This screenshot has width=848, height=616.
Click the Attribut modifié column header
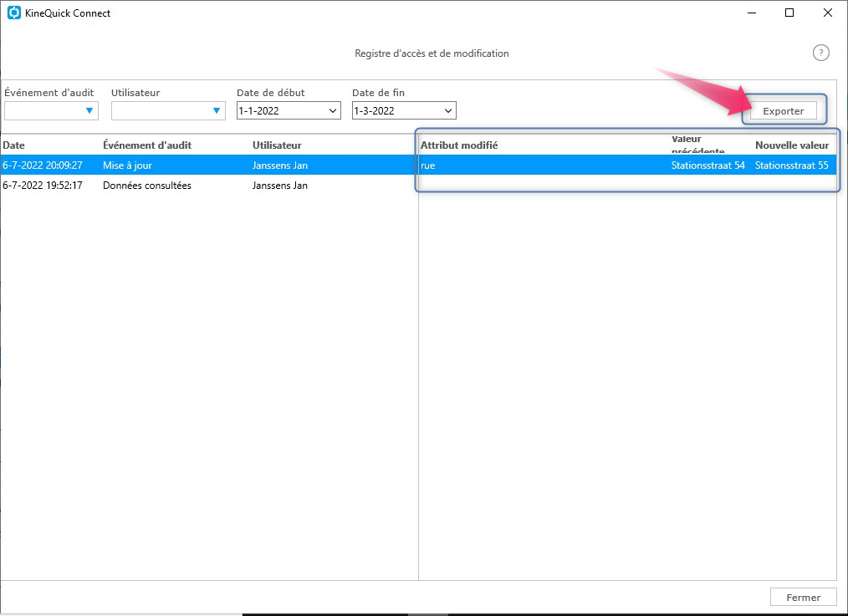(459, 145)
